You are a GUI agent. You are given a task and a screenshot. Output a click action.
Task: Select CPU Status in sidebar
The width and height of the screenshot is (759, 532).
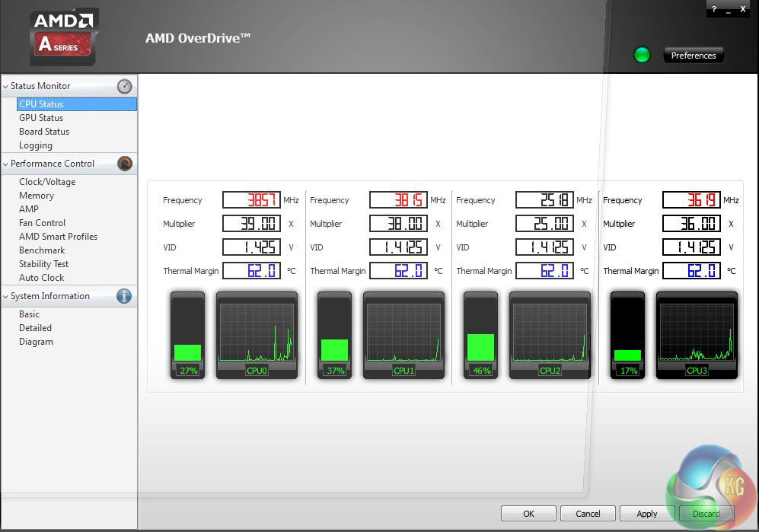pyautogui.click(x=76, y=104)
